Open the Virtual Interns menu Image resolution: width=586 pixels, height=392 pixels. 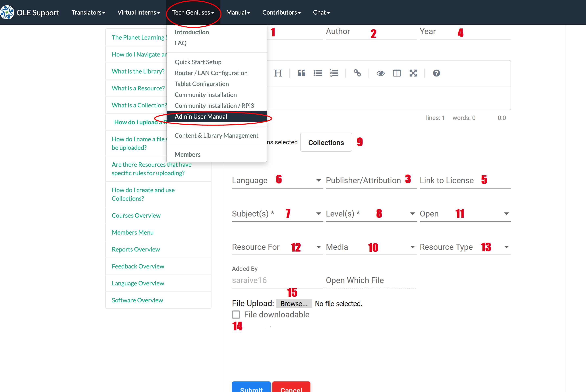coord(139,12)
